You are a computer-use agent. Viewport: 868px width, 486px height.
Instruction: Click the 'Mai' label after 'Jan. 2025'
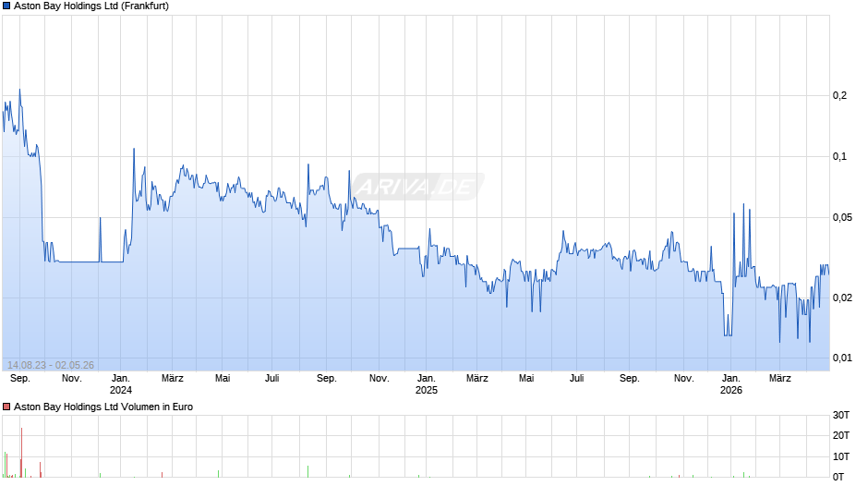pyautogui.click(x=526, y=379)
